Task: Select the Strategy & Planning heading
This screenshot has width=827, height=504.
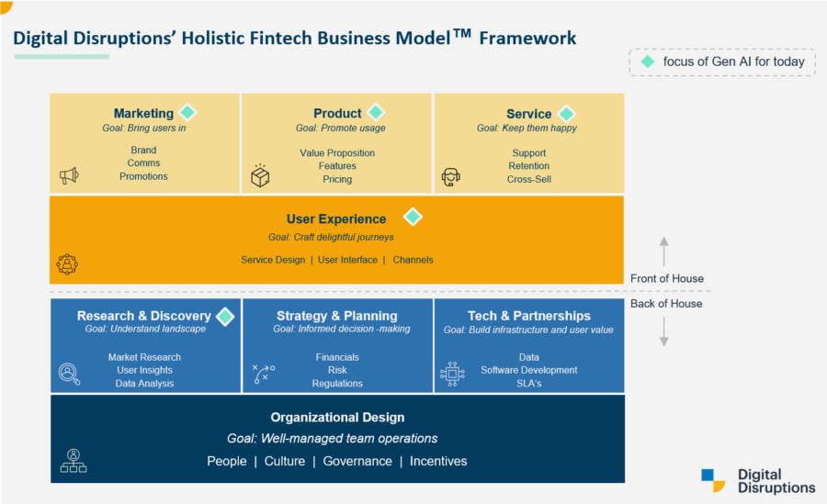Action: (x=337, y=316)
